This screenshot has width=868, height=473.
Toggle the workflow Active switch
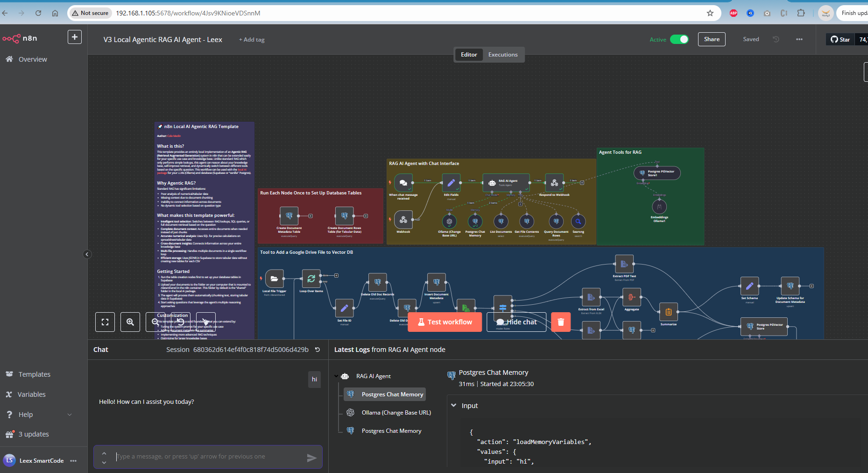click(679, 39)
